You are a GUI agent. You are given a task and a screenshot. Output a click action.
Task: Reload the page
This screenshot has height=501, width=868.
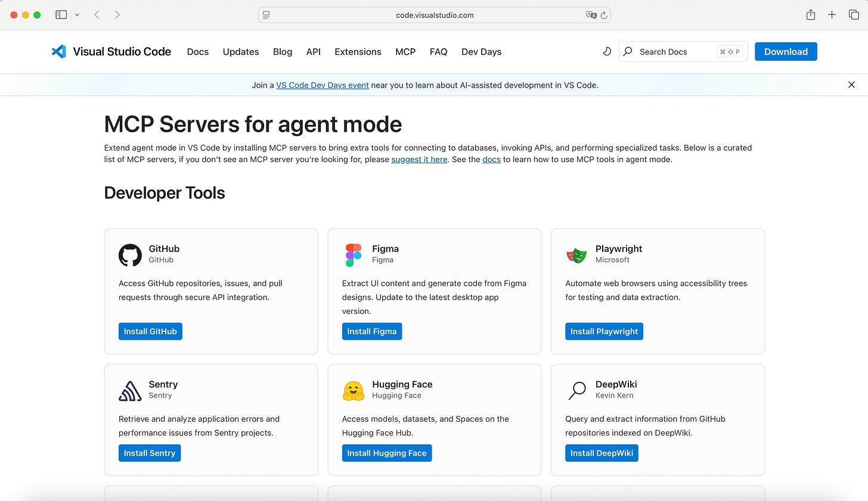(x=604, y=15)
